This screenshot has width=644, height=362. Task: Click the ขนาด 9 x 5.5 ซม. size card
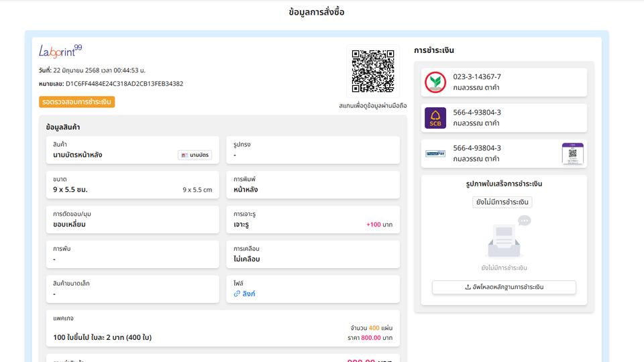[132, 184]
